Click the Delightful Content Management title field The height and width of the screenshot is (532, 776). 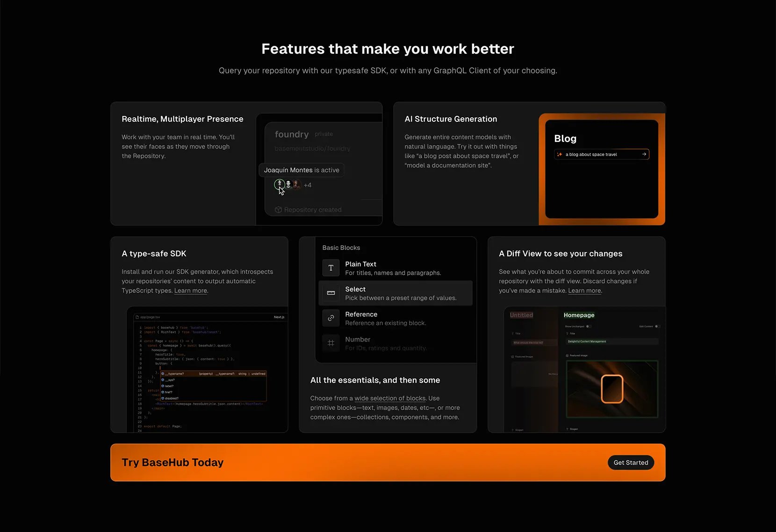coord(612,341)
